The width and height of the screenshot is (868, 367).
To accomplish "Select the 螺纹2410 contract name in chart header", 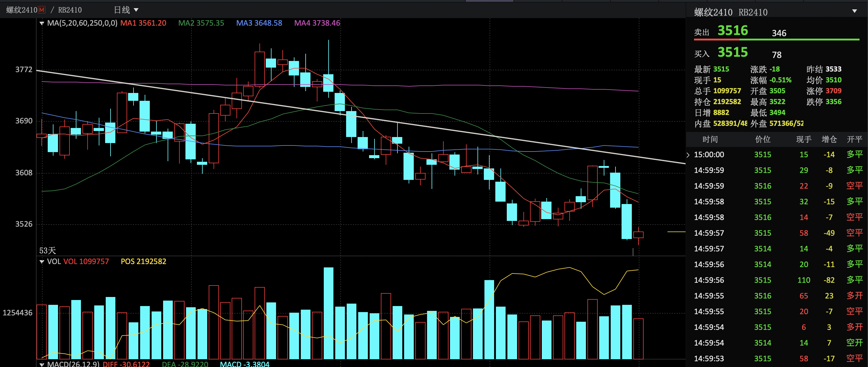I will pos(21,10).
